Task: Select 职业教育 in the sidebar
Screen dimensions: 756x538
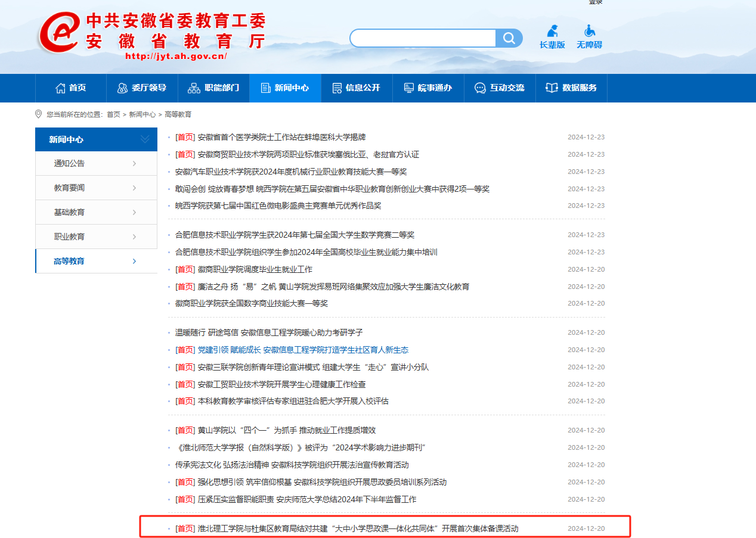Action: (70, 237)
